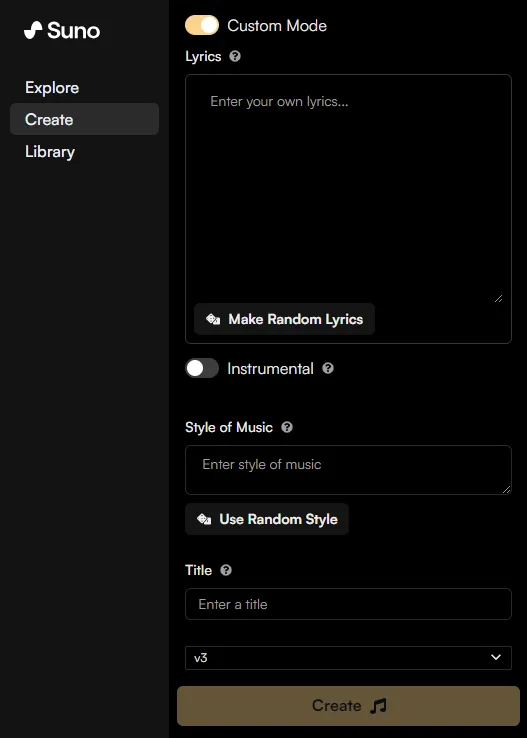Click help icon next to Lyrics
The width and height of the screenshot is (527, 738).
(x=235, y=56)
